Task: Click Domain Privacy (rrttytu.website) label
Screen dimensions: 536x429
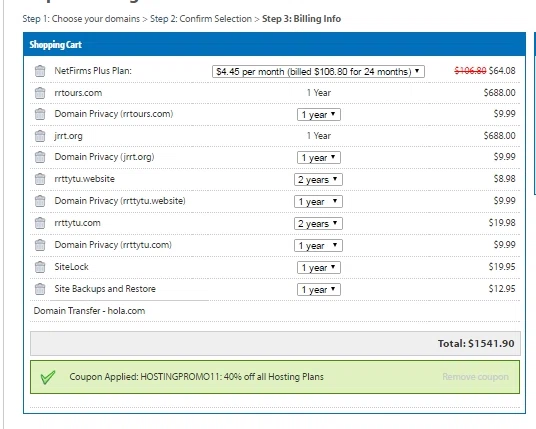Action: pos(120,201)
